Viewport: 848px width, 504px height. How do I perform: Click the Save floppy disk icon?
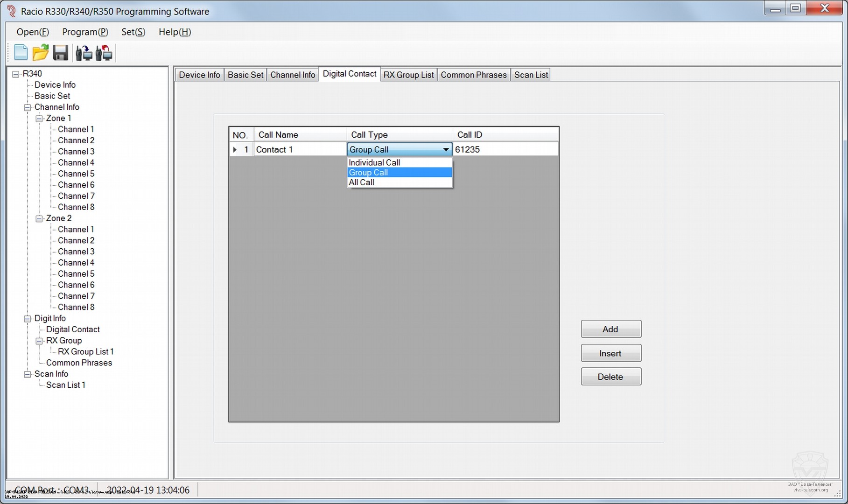tap(61, 53)
